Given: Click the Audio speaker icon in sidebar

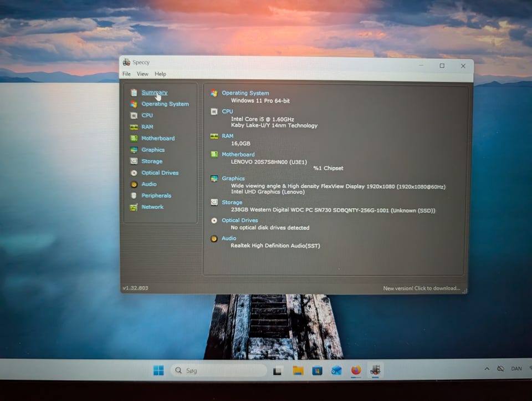Looking at the screenshot, I should [134, 184].
